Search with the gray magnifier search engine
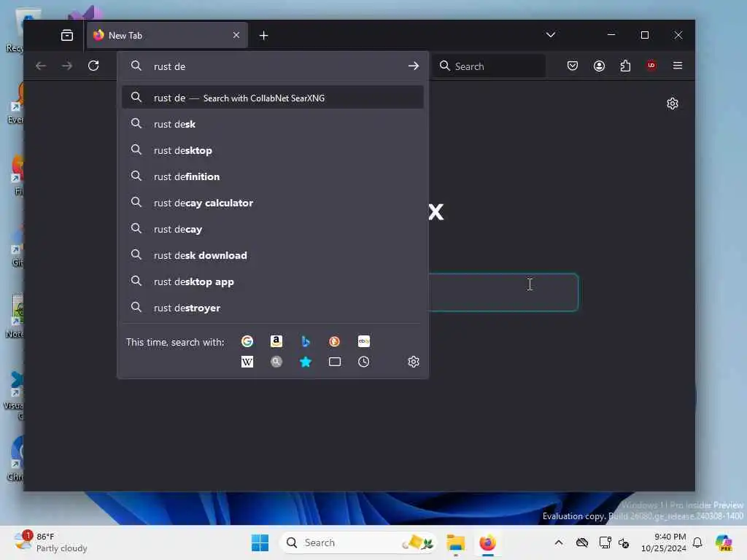Viewport: 747px width, 560px height. (276, 362)
